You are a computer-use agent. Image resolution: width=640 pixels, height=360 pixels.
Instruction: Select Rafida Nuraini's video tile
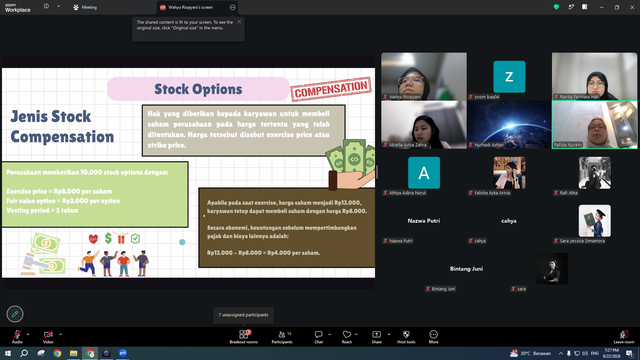[594, 124]
